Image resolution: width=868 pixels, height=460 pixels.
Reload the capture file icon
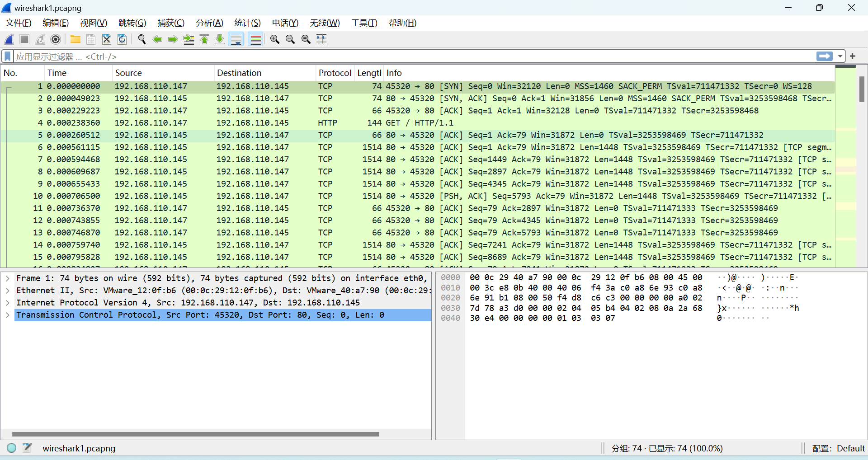point(122,39)
